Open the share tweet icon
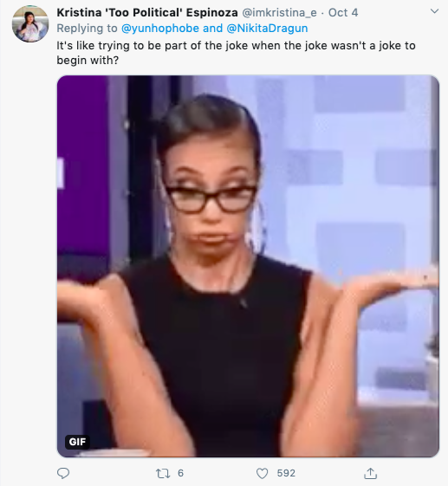Screen dimensions: 448x486 pyautogui.click(x=371, y=473)
